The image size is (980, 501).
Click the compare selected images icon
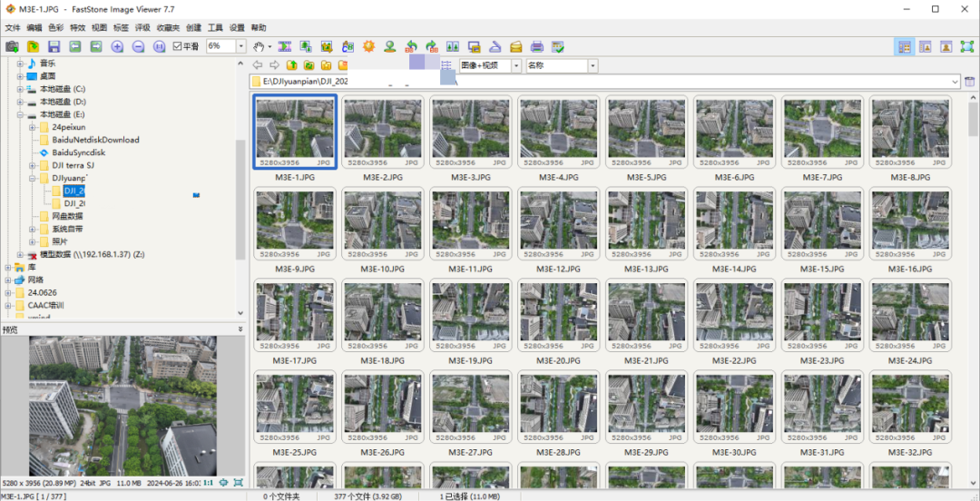point(453,46)
